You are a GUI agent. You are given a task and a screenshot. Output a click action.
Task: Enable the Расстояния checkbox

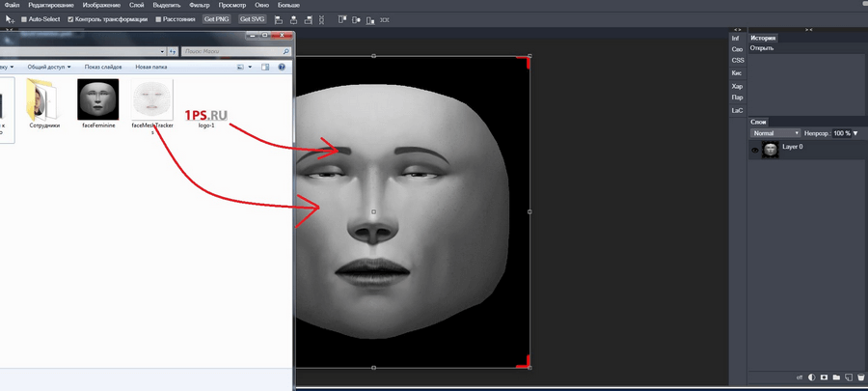click(158, 19)
